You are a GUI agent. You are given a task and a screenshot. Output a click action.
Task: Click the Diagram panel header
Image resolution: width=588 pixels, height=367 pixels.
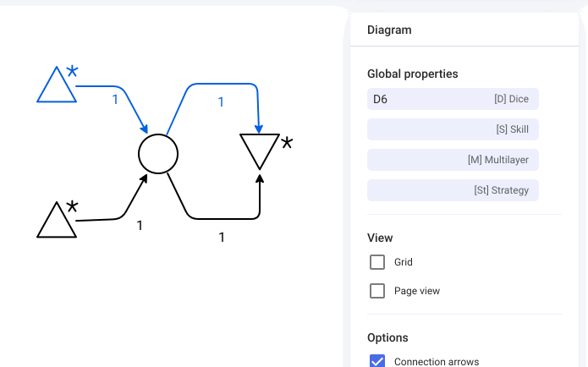pos(389,30)
